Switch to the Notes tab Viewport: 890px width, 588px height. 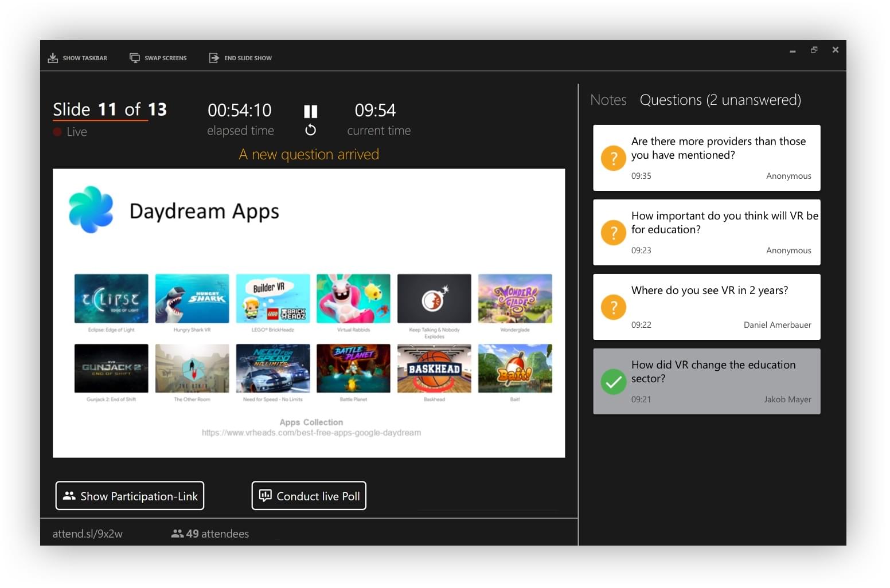(x=608, y=99)
